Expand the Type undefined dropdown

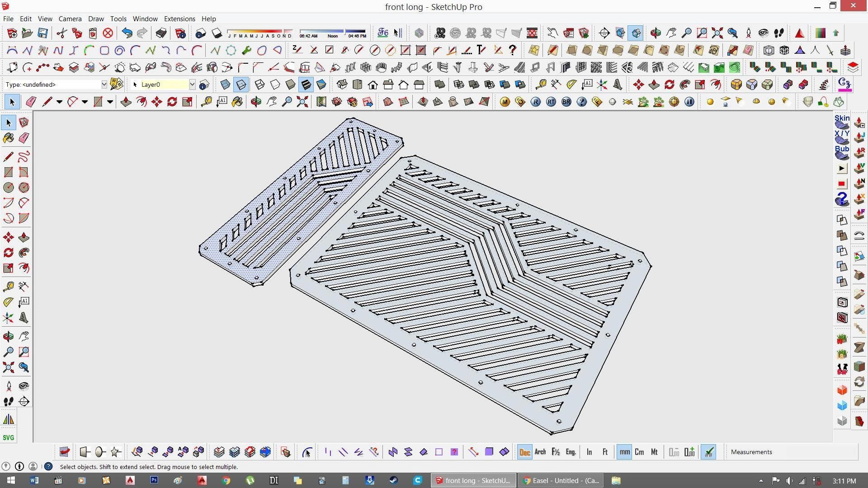point(104,84)
